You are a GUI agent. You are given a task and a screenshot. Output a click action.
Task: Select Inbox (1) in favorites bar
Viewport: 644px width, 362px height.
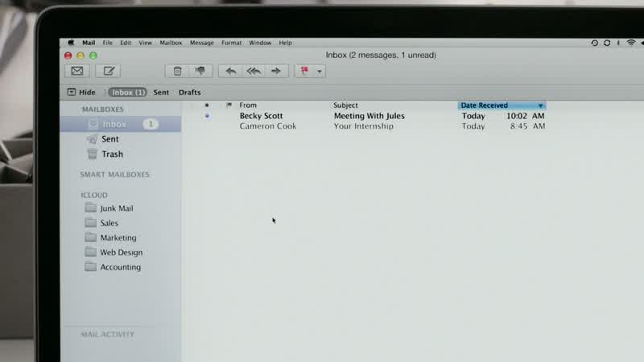pyautogui.click(x=128, y=93)
